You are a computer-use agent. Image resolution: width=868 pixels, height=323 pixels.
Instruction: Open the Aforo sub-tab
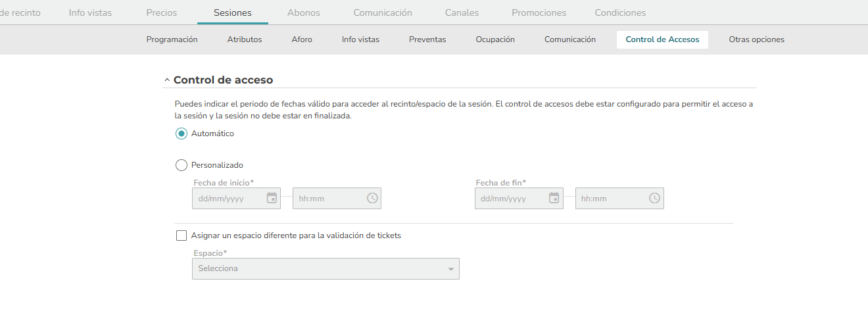tap(302, 39)
